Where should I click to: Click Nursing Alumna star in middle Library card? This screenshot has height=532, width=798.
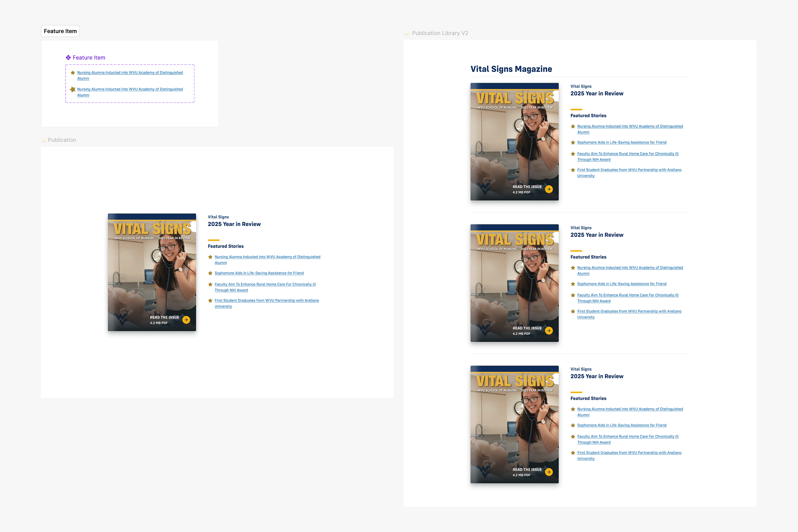click(x=573, y=268)
